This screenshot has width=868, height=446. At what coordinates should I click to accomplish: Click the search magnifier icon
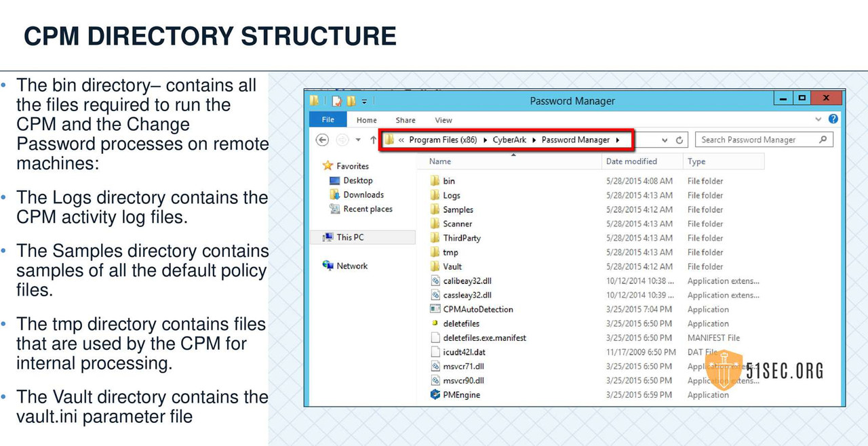tap(823, 140)
